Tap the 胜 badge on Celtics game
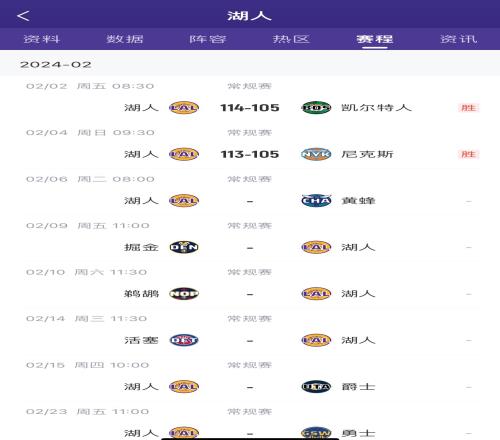The width and height of the screenshot is (500, 440). coord(468,108)
